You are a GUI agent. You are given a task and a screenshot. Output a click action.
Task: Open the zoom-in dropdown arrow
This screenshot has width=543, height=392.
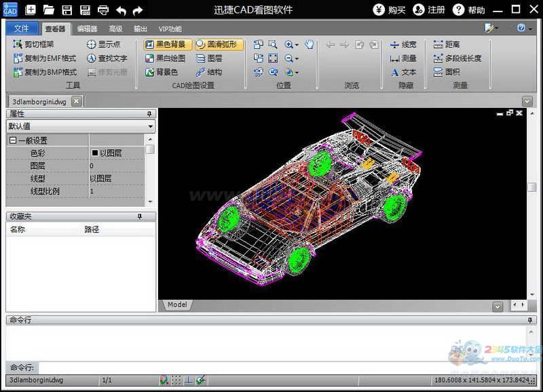click(297, 45)
